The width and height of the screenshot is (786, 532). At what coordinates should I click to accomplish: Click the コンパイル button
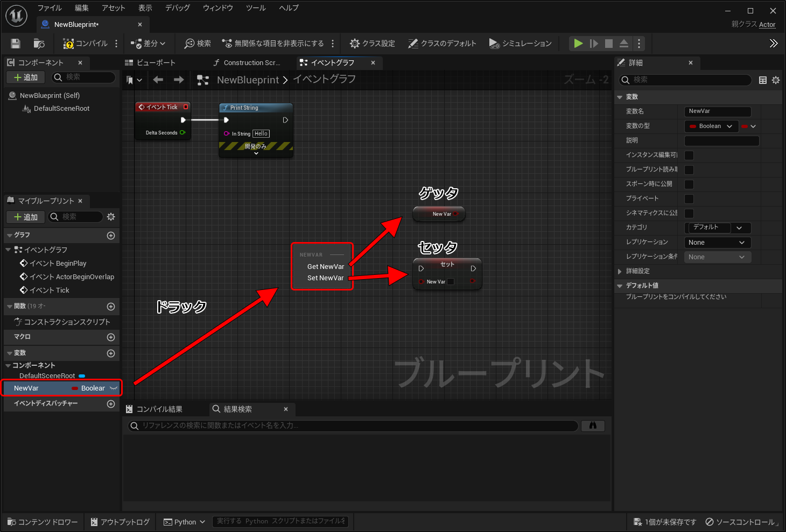[86, 44]
